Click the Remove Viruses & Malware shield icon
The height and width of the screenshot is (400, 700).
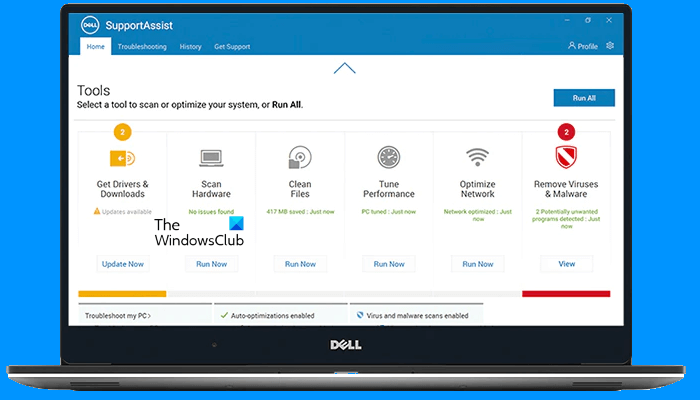pyautogui.click(x=566, y=157)
